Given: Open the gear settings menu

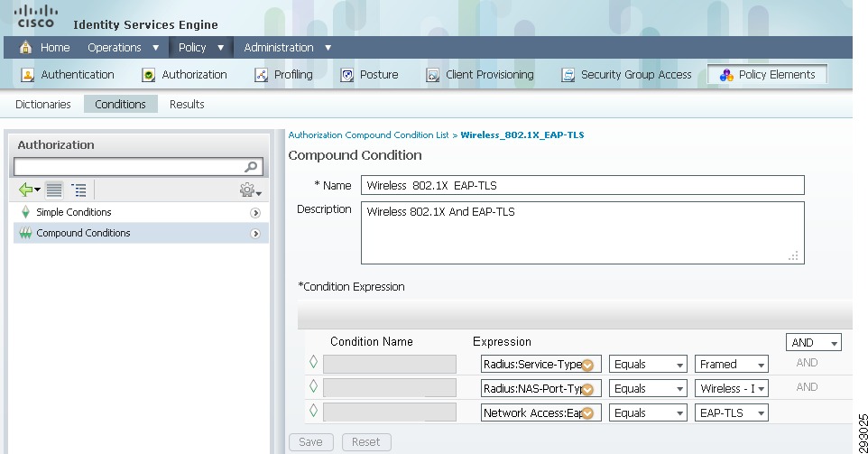Looking at the screenshot, I should pyautogui.click(x=250, y=190).
